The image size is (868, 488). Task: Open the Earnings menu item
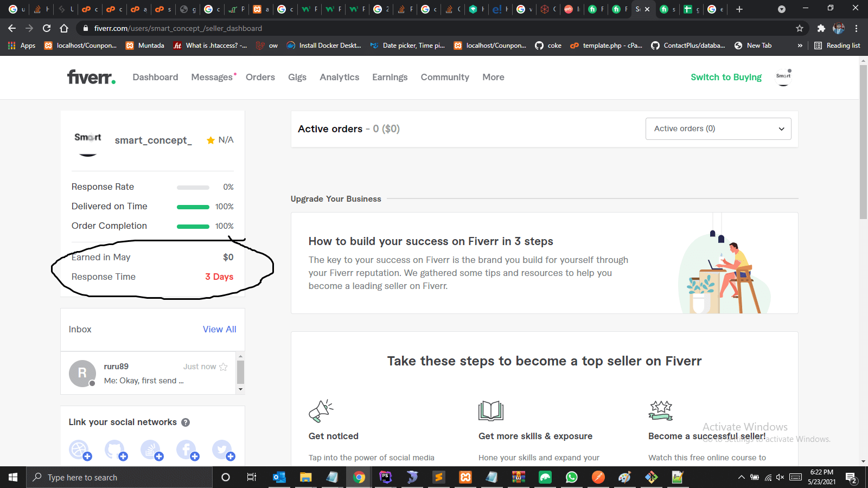pos(390,77)
